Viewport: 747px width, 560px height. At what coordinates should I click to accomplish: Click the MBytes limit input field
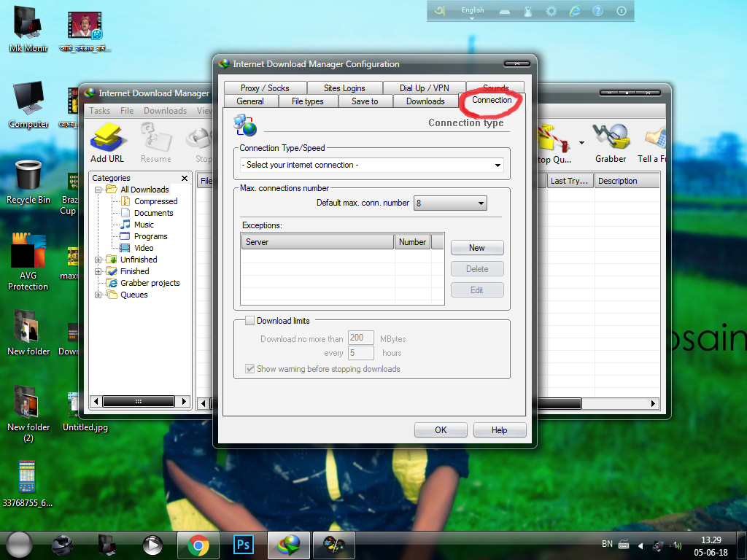(x=360, y=338)
